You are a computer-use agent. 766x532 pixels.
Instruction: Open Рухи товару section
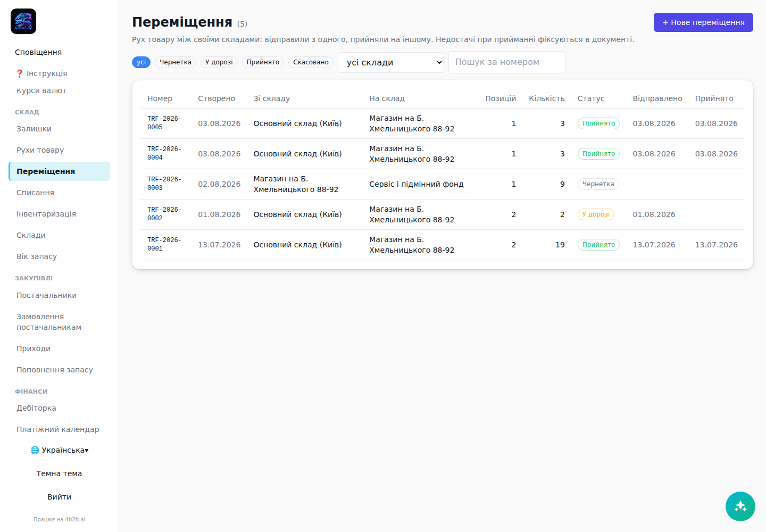click(x=59, y=150)
